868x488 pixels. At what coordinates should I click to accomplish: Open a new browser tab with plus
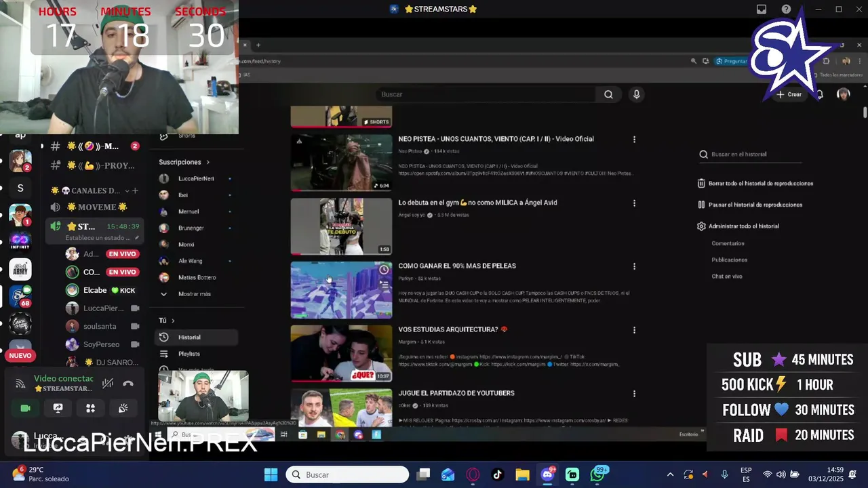258,45
